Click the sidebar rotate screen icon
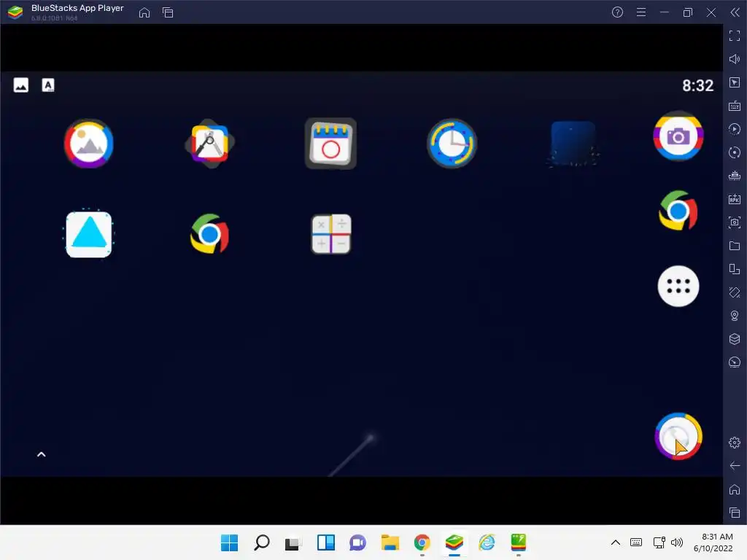Image resolution: width=747 pixels, height=560 pixels. [x=735, y=292]
